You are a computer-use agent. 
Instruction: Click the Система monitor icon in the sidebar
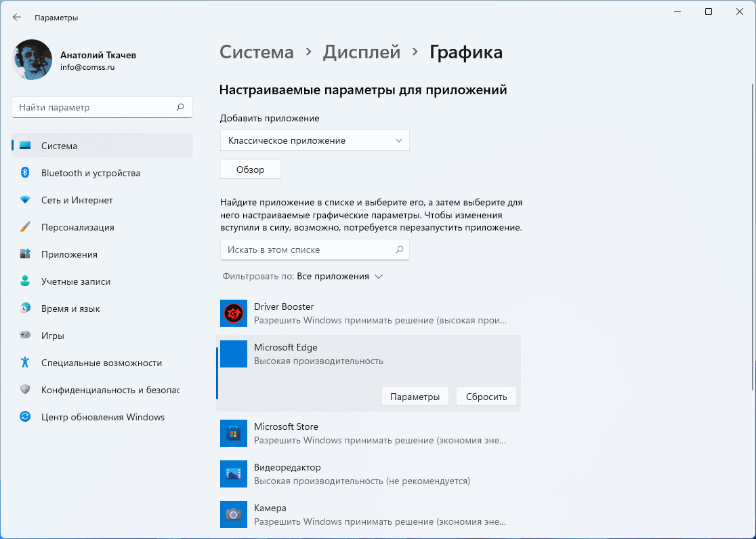click(x=25, y=146)
